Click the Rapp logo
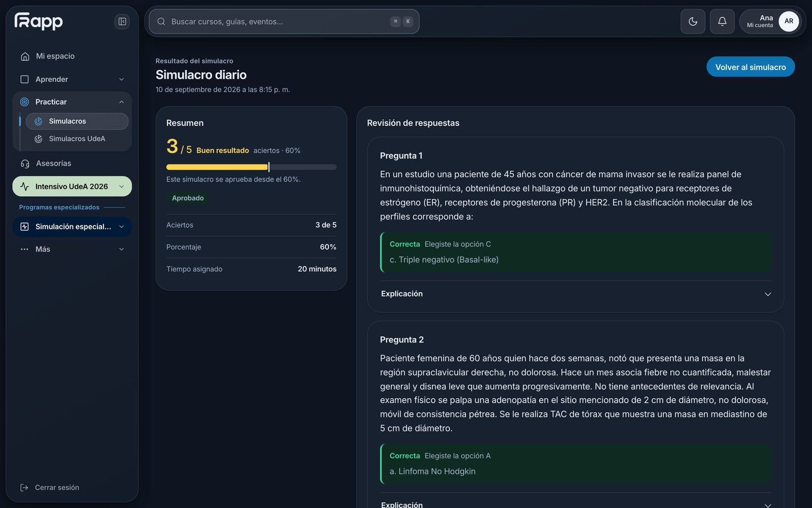This screenshot has width=812, height=508. [x=39, y=21]
